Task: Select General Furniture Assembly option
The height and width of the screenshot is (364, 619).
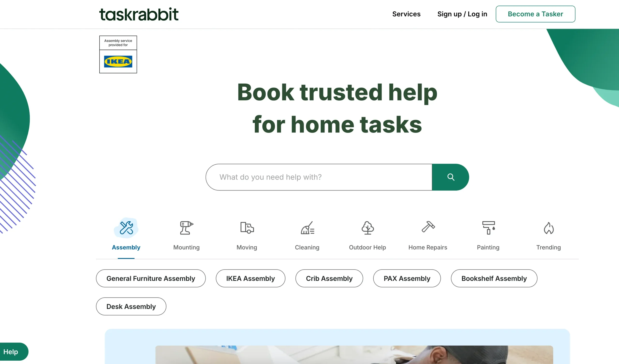Action: [150, 278]
